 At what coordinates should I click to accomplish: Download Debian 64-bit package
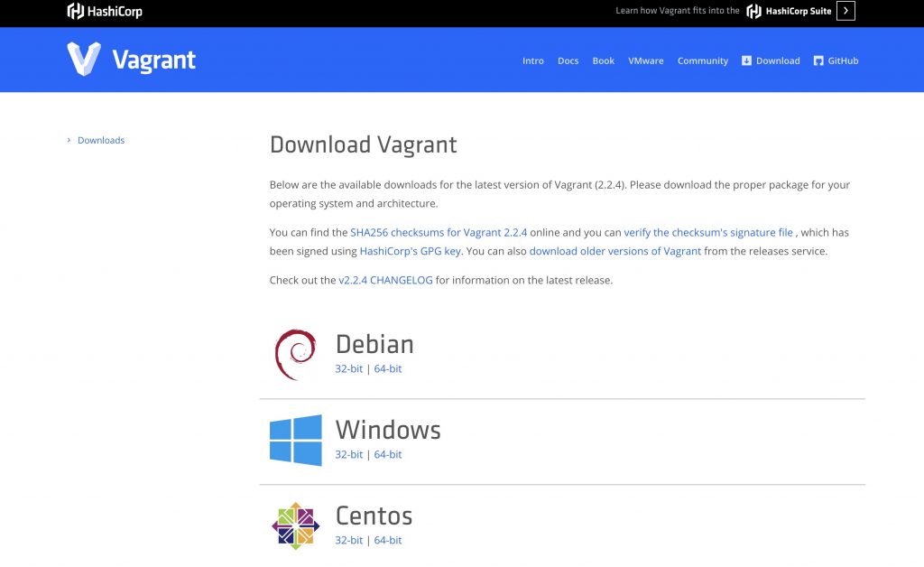tap(388, 368)
